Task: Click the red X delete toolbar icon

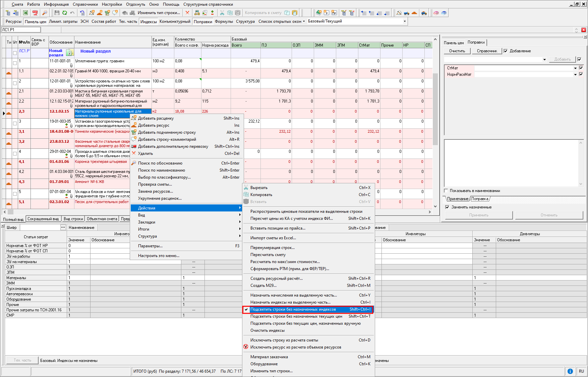Action: coord(187,13)
